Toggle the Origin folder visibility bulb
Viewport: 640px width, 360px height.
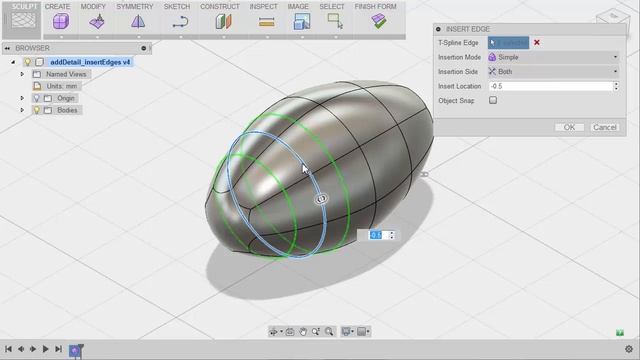36,98
